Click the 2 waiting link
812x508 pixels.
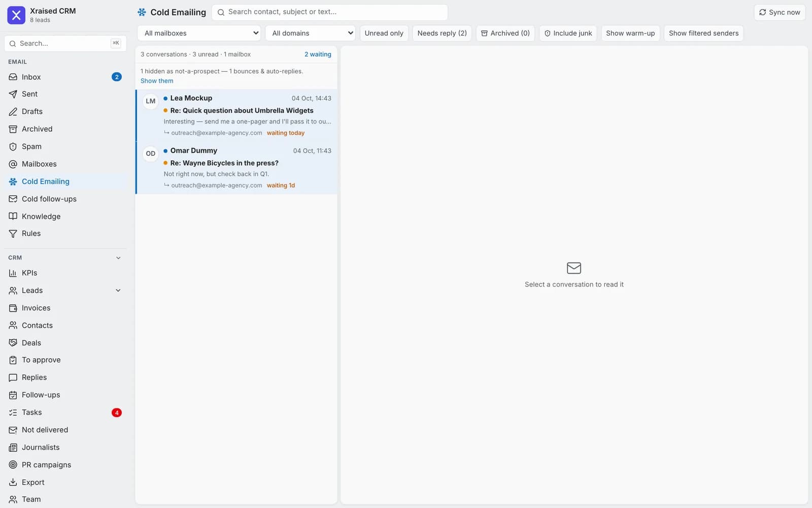click(318, 54)
